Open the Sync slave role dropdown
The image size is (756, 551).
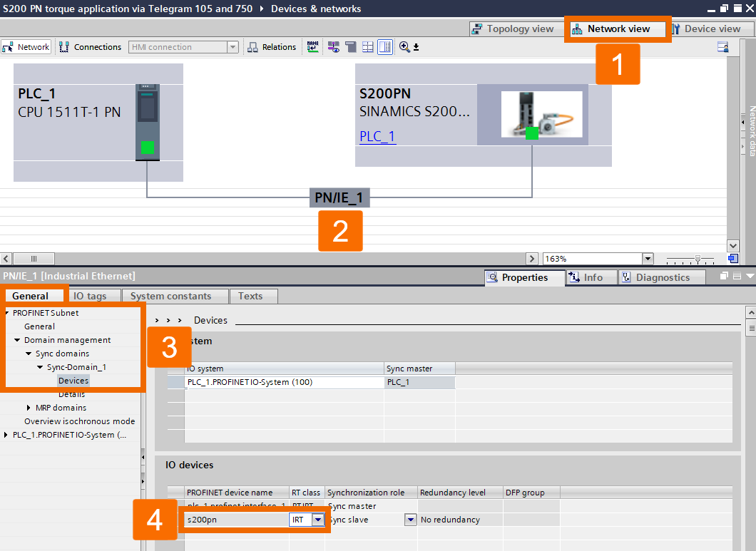(x=410, y=520)
